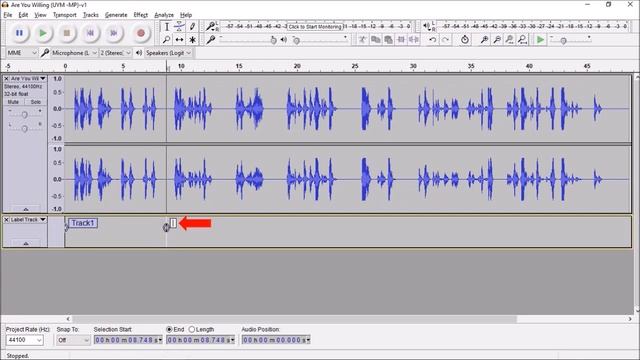640x360 pixels.
Task: Close the Label Track with X
Action: click(x=7, y=220)
